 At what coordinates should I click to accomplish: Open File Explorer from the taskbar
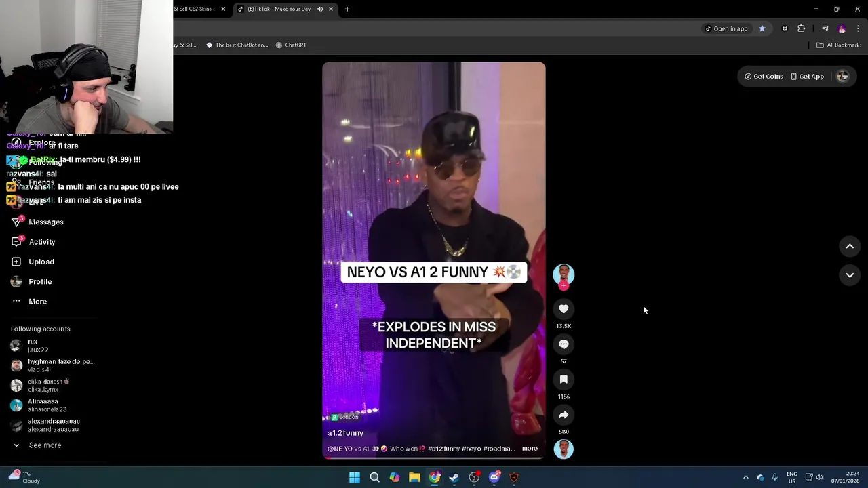[414, 478]
